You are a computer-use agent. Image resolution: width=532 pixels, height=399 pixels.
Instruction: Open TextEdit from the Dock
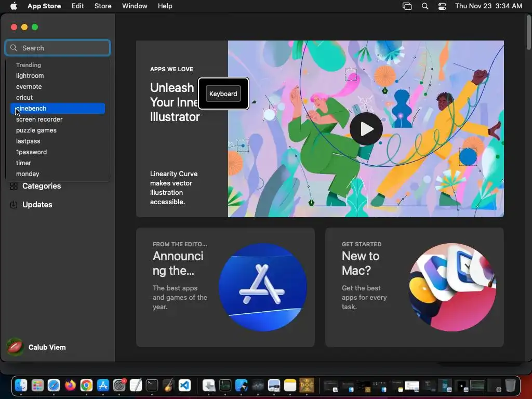click(x=136, y=385)
